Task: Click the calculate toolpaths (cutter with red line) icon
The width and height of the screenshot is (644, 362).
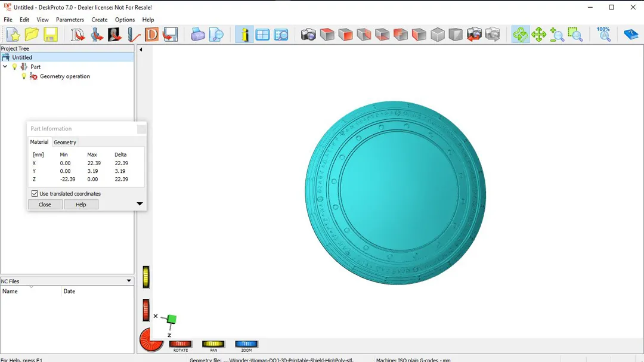Action: pos(133,35)
